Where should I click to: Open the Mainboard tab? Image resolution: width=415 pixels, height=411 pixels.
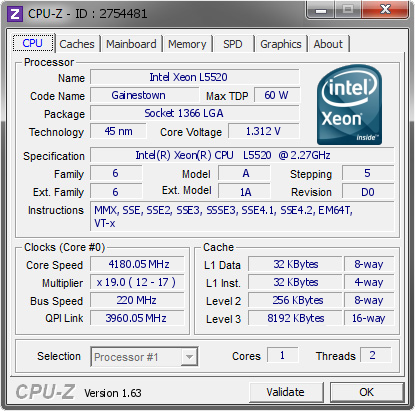click(131, 44)
